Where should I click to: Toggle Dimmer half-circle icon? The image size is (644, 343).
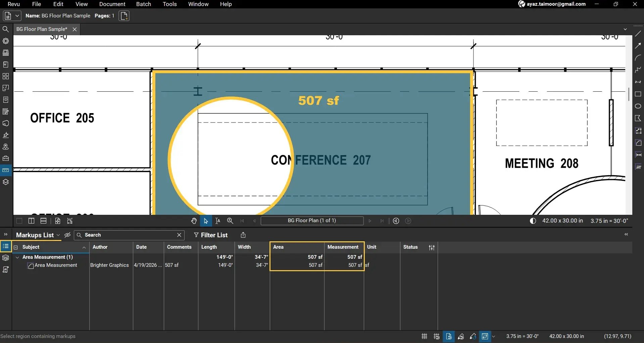pos(533,221)
